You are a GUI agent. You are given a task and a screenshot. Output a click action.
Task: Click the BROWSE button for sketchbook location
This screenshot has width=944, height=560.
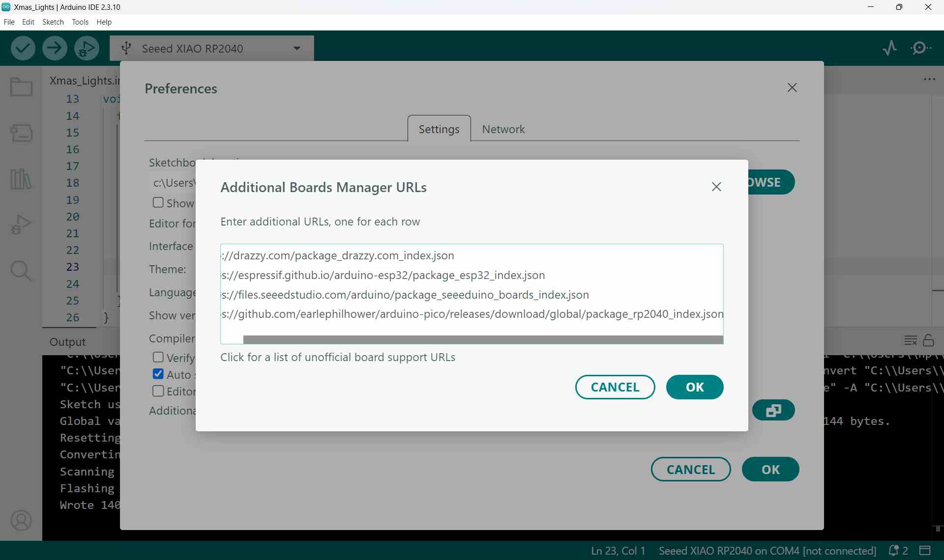[x=771, y=182]
